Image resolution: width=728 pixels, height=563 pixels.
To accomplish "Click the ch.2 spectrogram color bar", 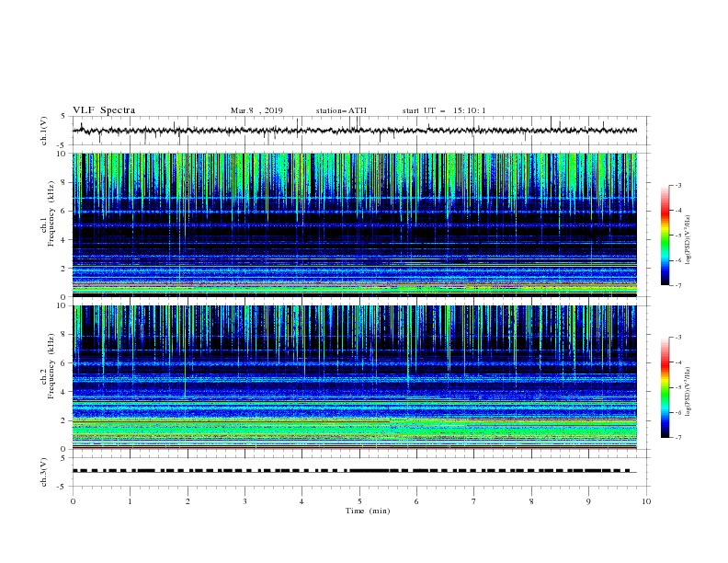I will click(x=665, y=387).
